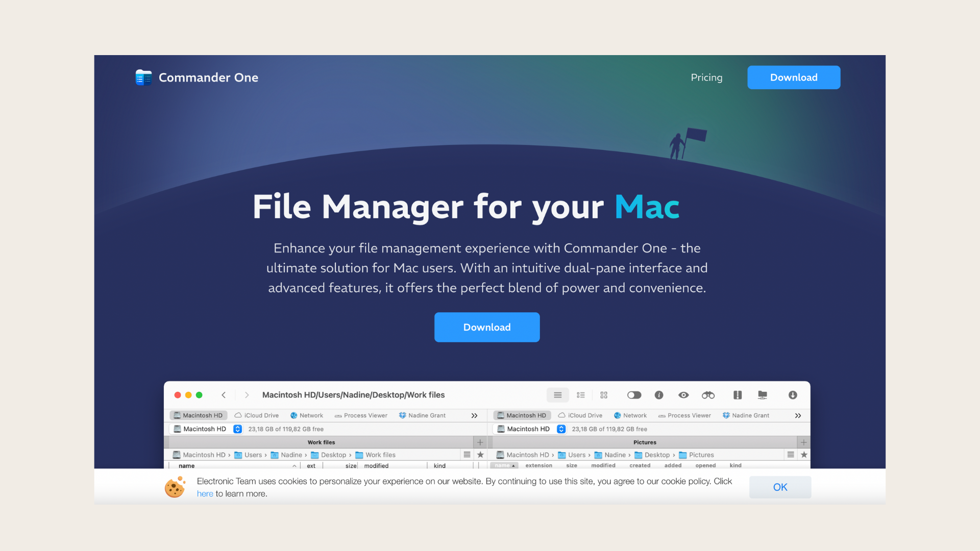Click the left pane favorites star
980x551 pixels.
(x=480, y=455)
